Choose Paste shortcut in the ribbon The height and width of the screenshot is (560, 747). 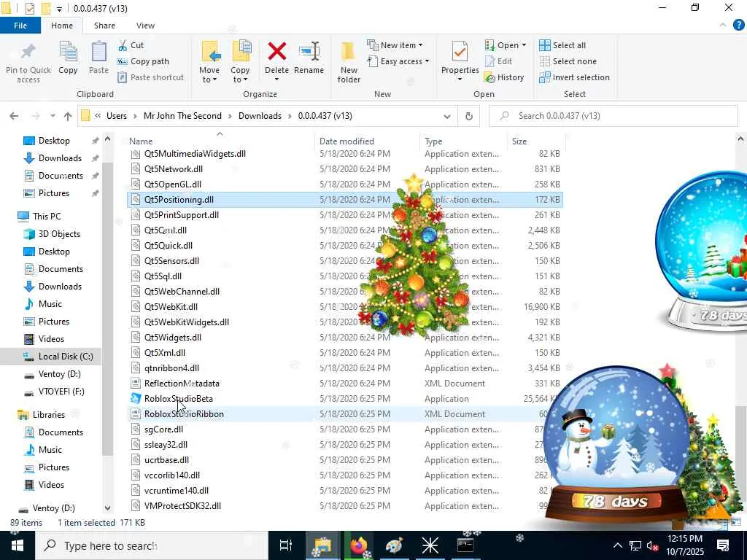(x=150, y=77)
